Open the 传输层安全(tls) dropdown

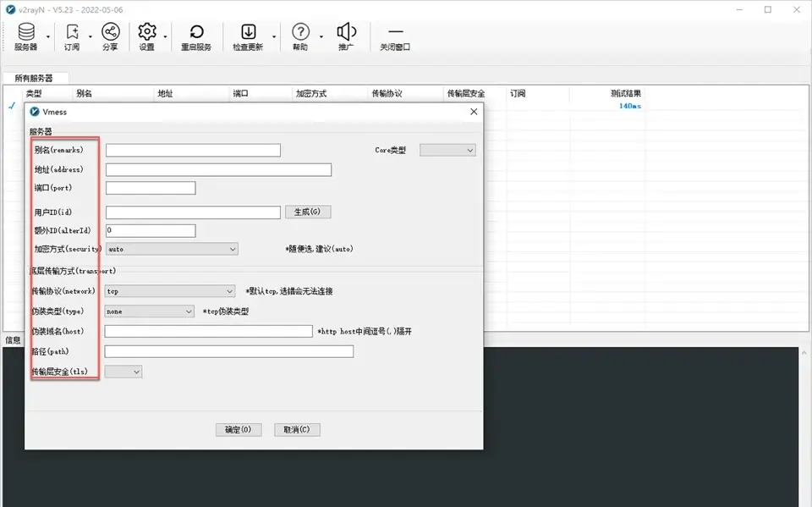click(x=123, y=372)
